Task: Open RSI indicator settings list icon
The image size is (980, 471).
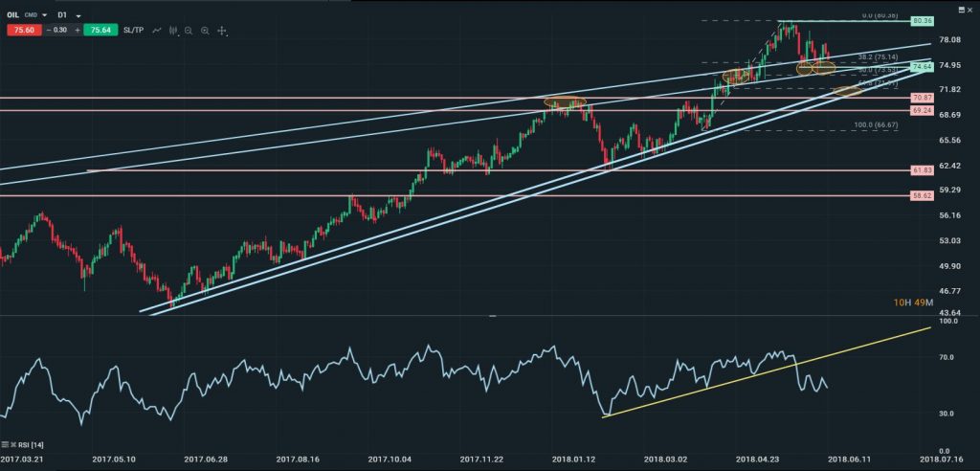Action: [x=6, y=445]
